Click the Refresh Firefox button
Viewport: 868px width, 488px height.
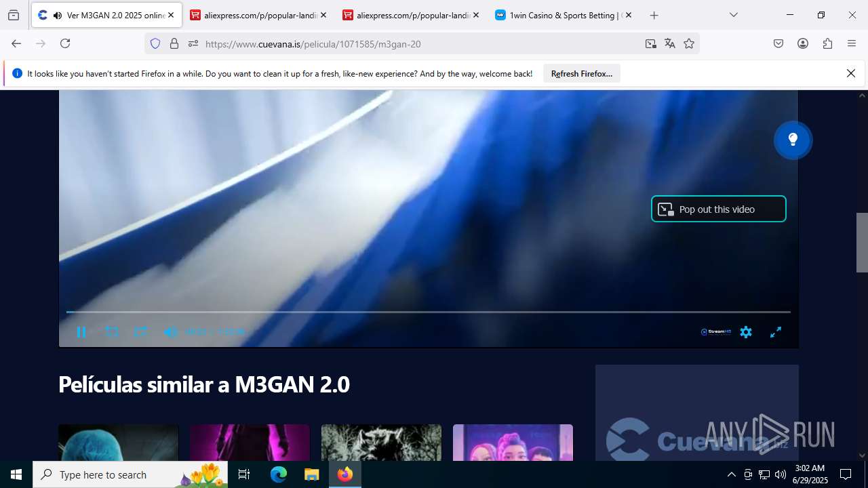tap(582, 74)
